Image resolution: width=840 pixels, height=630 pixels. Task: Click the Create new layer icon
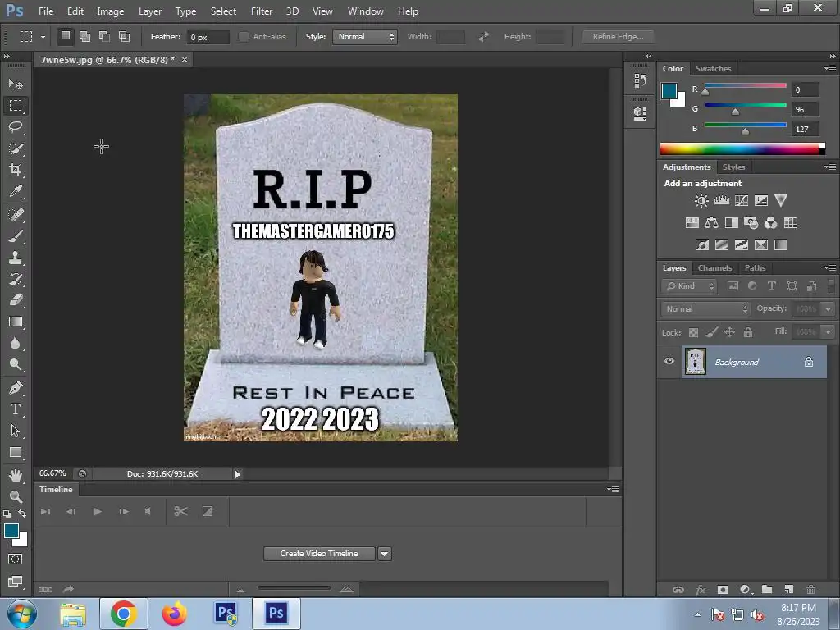(x=789, y=589)
